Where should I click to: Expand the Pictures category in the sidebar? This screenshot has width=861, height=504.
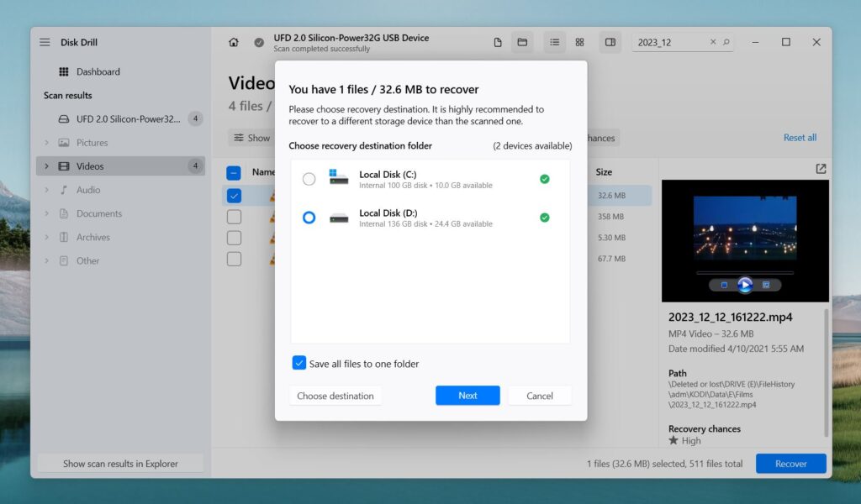pyautogui.click(x=48, y=142)
